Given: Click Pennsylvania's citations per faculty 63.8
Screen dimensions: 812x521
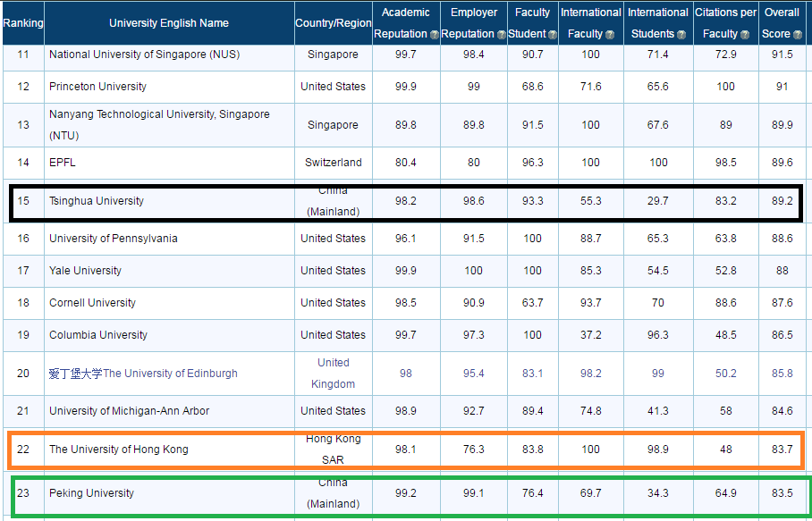Looking at the screenshot, I should 726,239.
